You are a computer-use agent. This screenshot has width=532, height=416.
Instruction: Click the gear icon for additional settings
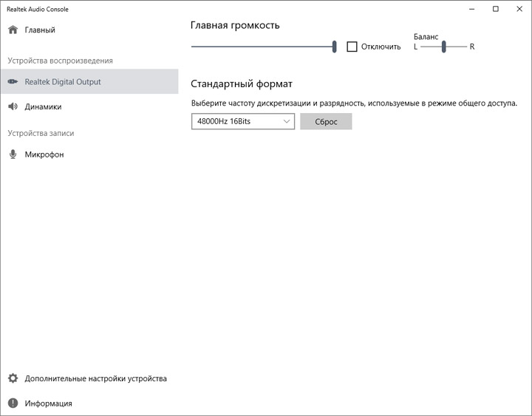pos(13,378)
